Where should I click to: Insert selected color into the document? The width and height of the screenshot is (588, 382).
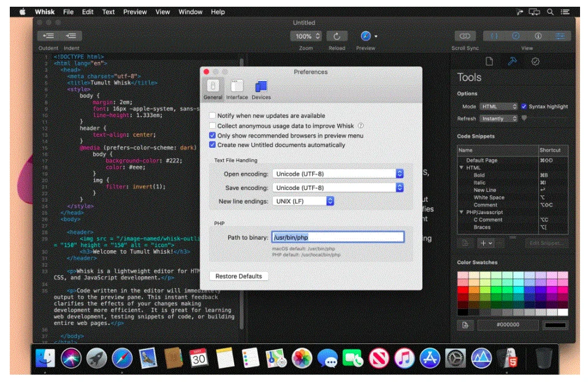(465, 324)
